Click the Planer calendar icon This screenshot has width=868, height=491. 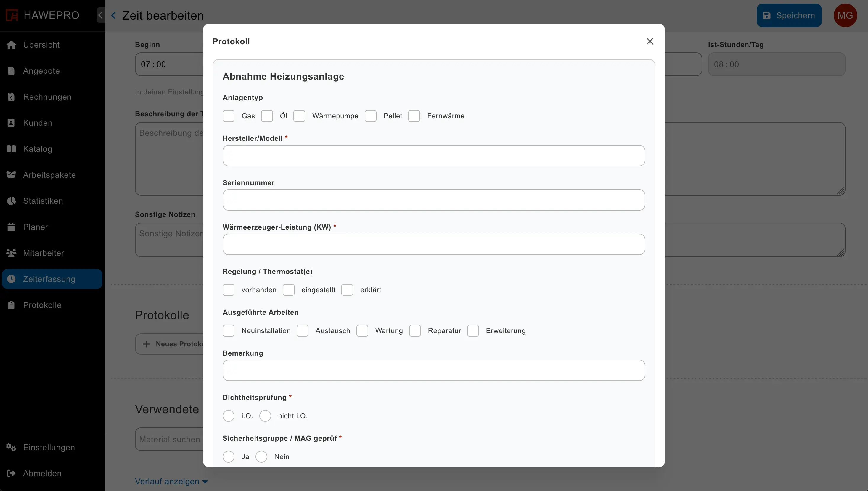point(11,227)
